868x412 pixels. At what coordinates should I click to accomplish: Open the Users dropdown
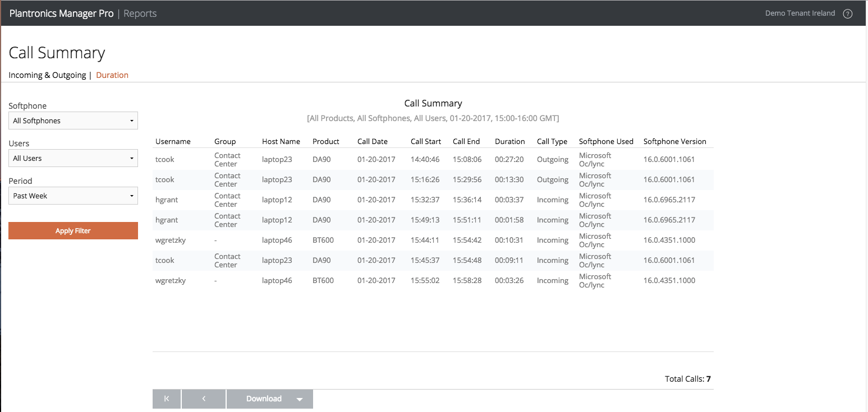click(x=73, y=158)
